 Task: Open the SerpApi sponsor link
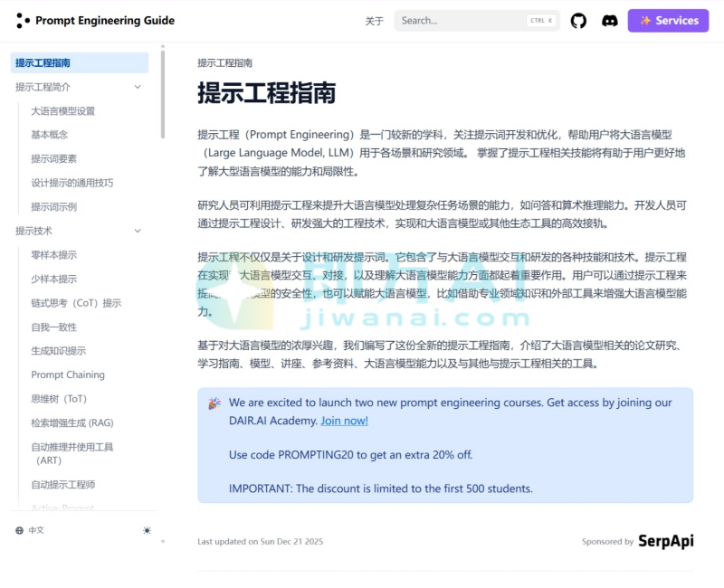point(667,541)
